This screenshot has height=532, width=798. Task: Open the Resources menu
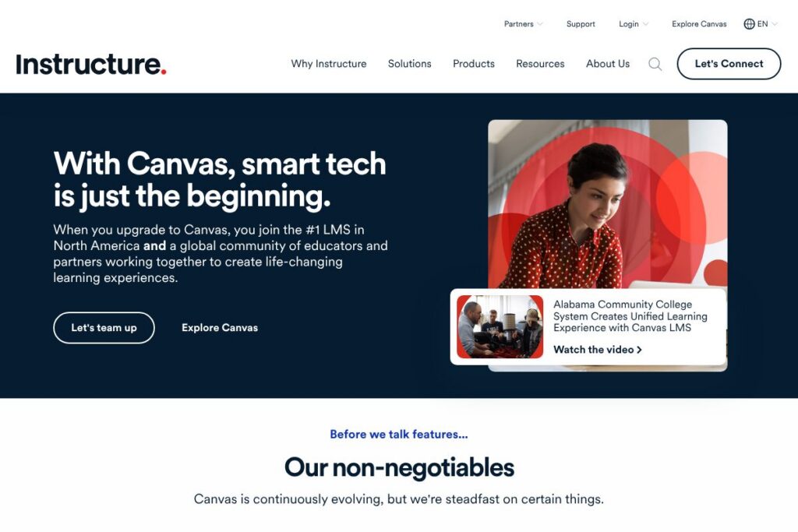(541, 64)
